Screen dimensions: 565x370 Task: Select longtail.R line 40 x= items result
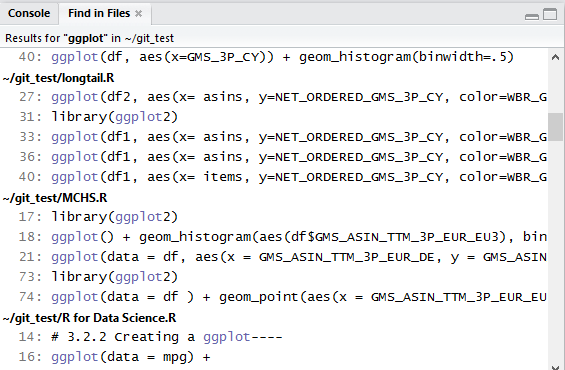pyautogui.click(x=274, y=177)
